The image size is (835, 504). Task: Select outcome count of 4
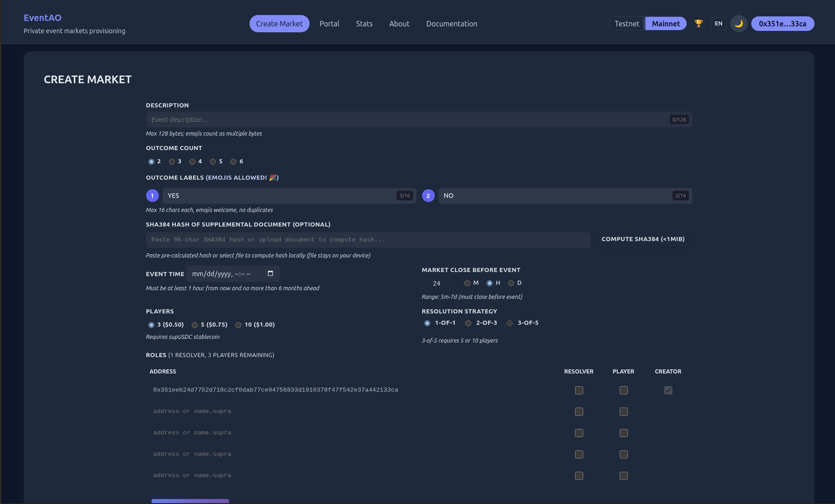point(193,161)
